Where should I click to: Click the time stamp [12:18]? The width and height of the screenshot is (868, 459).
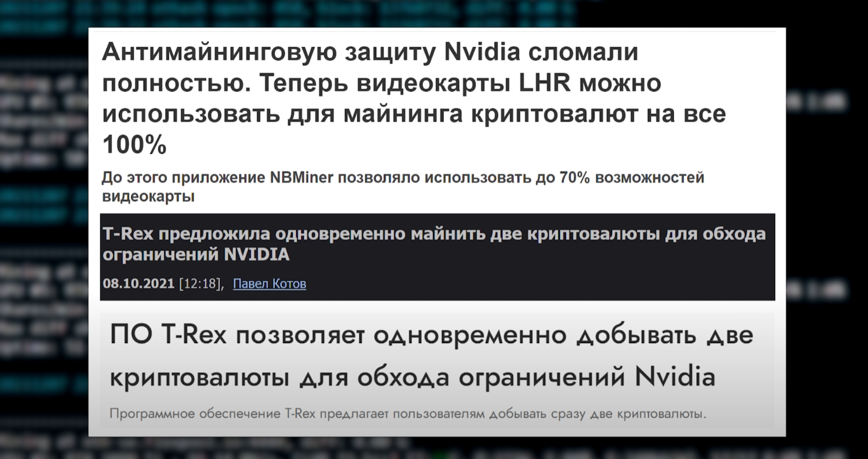pos(201,284)
